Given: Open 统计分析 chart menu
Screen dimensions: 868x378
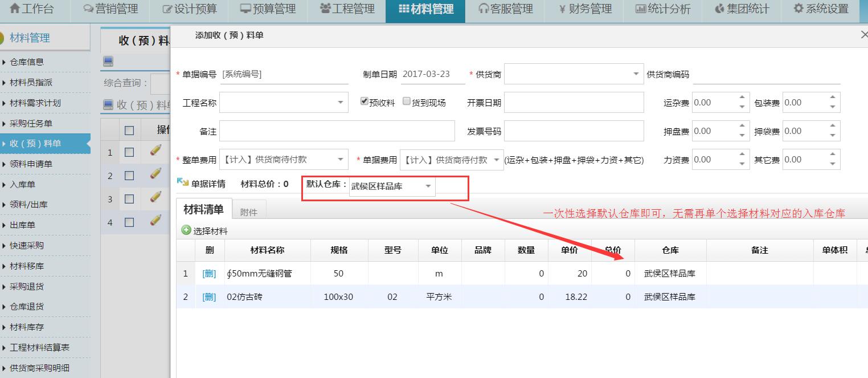Looking at the screenshot, I should click(x=662, y=9).
